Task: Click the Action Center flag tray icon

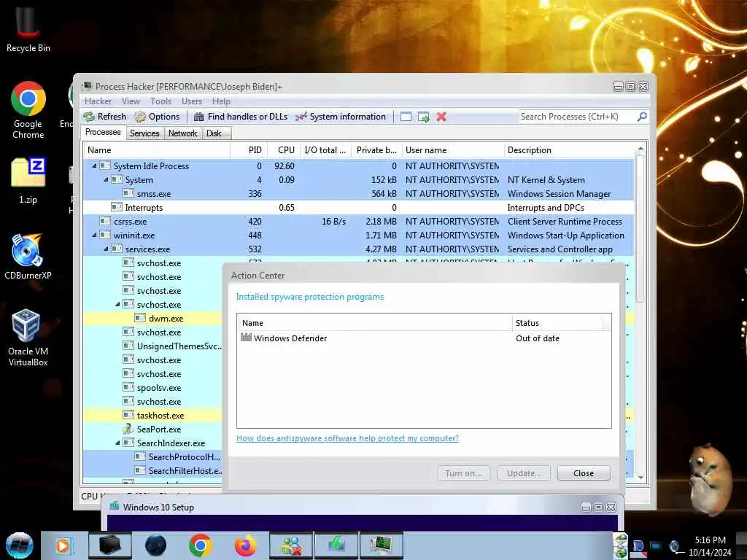Action: tap(638, 546)
